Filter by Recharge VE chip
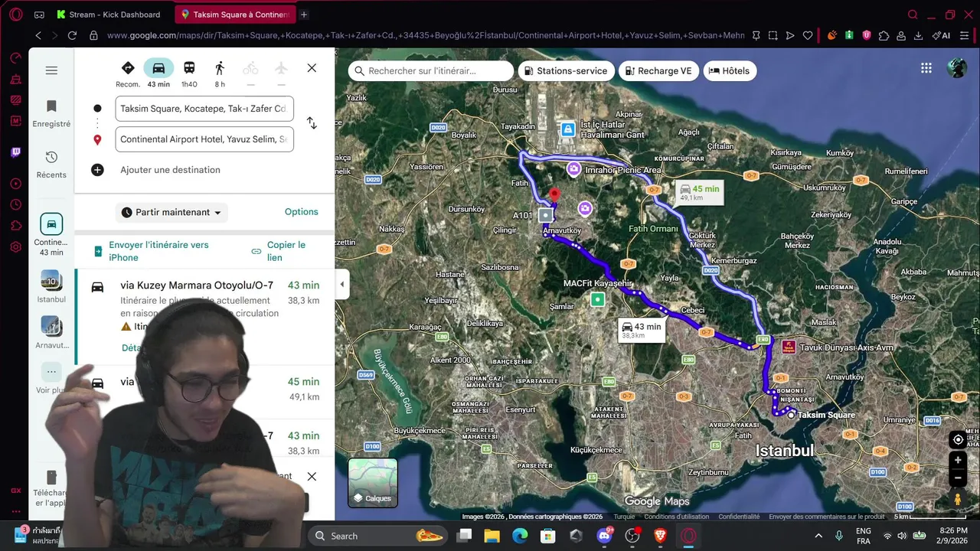This screenshot has width=980, height=551. point(658,70)
